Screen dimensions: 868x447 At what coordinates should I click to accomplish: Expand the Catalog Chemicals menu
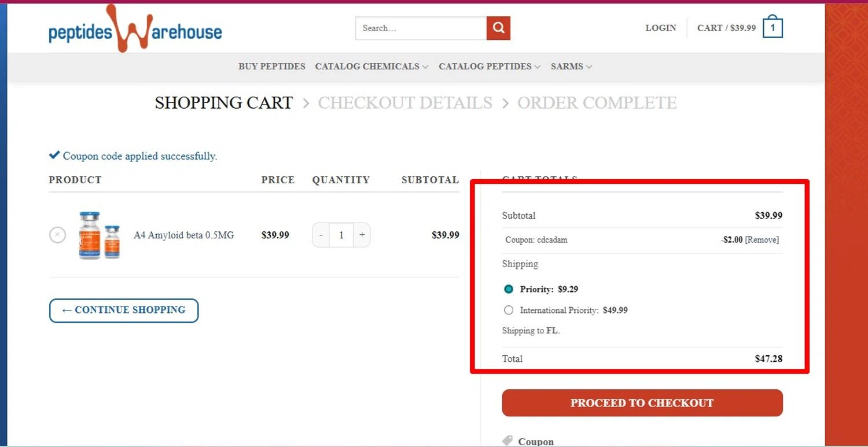(x=372, y=67)
